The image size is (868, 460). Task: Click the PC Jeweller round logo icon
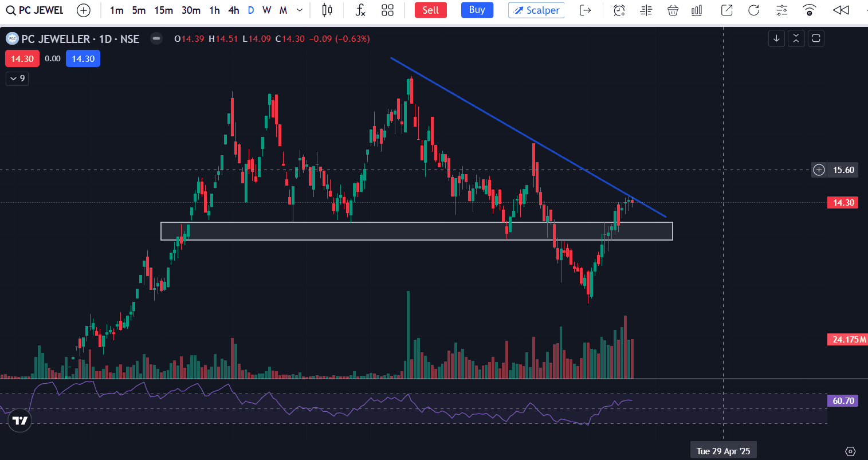12,39
